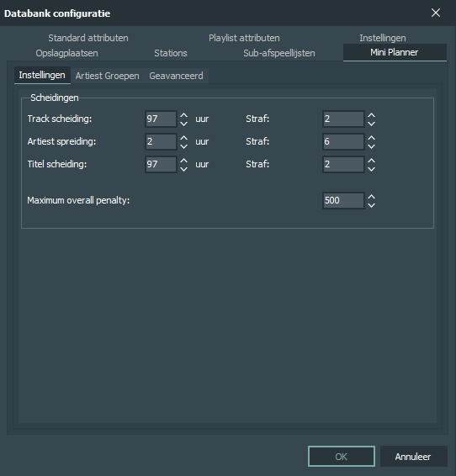Increase Maximum overall penalty value
This screenshot has width=456, height=476.
coord(371,197)
